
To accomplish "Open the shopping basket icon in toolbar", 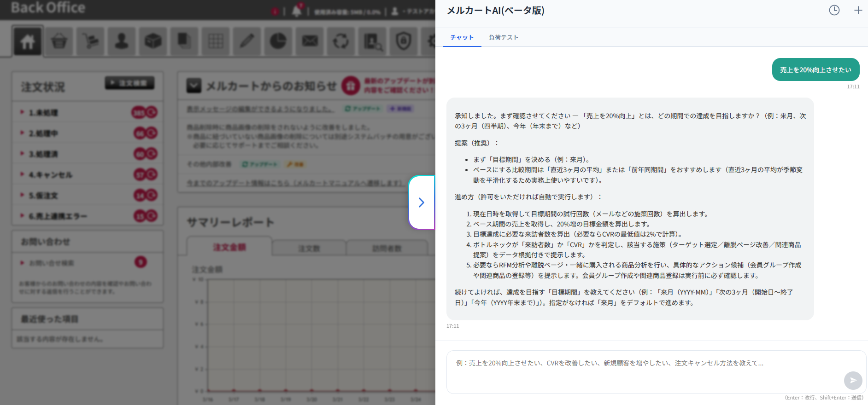I will click(x=59, y=41).
